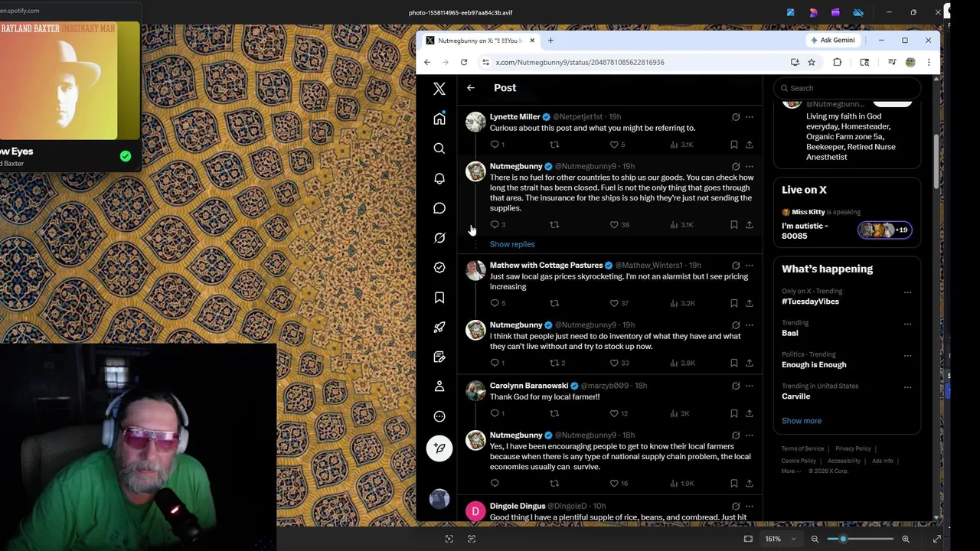Reload the page in Chrome
This screenshot has height=551, width=980.
pos(464,63)
